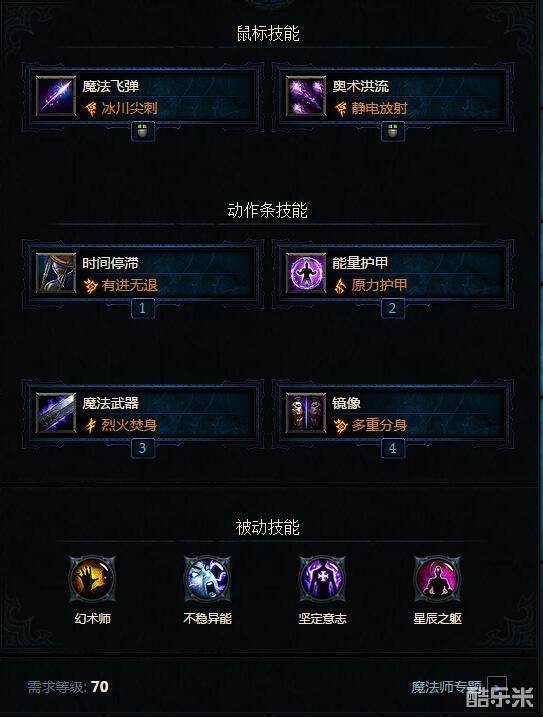
Task: Click the 多重分身 rune label
Action: click(379, 425)
